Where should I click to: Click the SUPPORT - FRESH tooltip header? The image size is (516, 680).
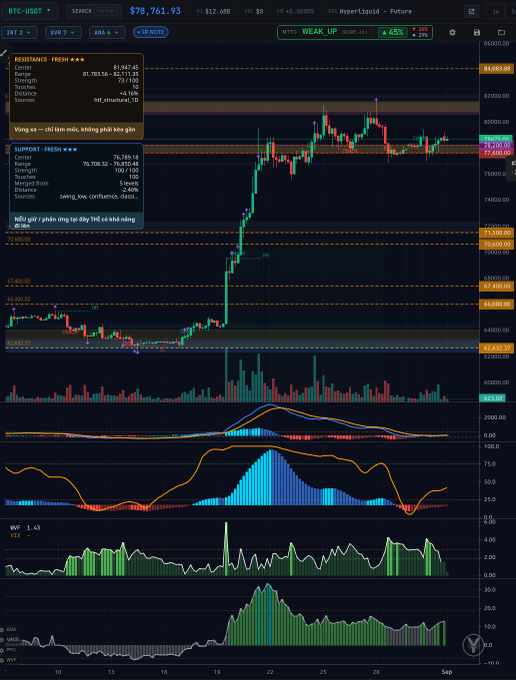click(46, 149)
